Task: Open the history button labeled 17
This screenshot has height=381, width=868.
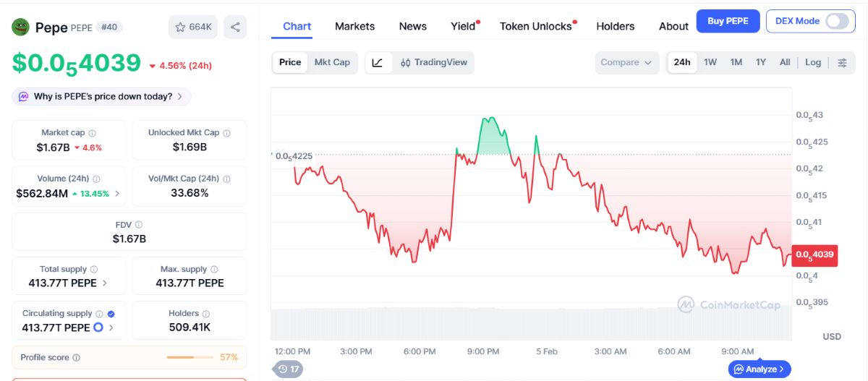Action: [x=288, y=369]
